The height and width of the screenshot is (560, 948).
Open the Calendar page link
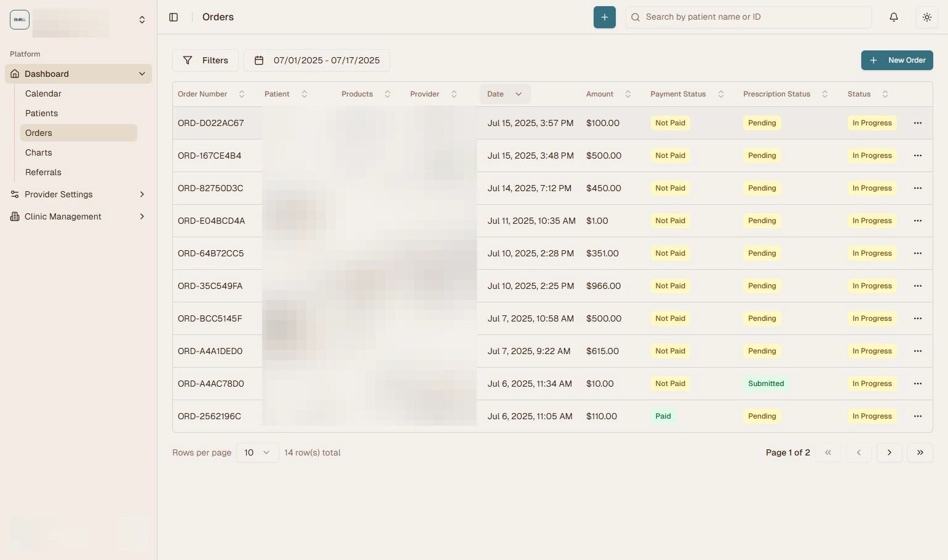tap(42, 93)
